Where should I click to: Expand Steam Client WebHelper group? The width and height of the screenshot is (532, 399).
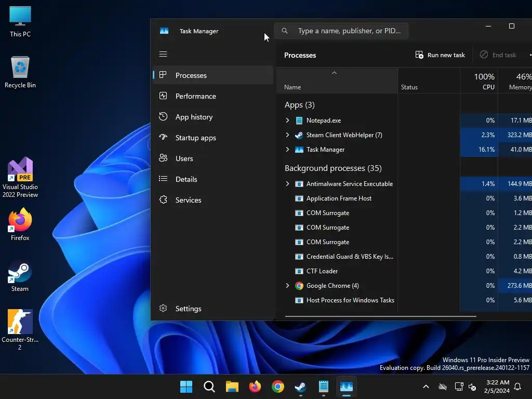pyautogui.click(x=287, y=135)
